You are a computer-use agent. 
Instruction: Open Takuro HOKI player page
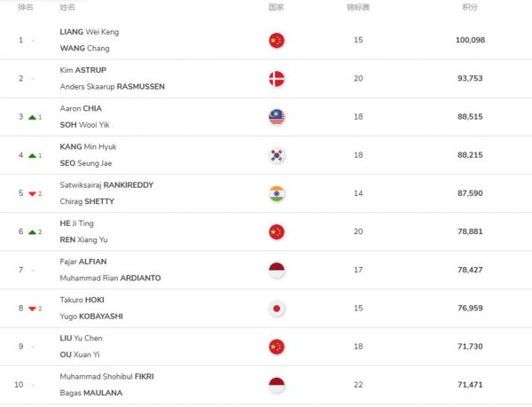click(82, 301)
